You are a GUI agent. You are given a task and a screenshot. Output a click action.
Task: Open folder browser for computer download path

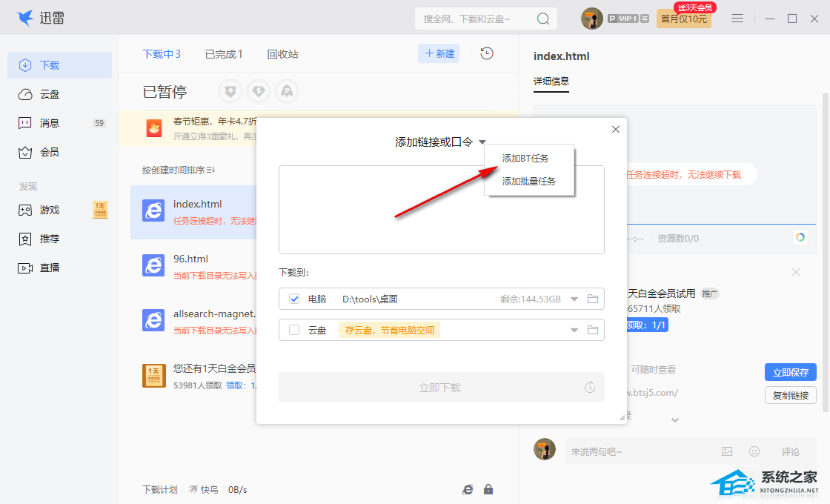(593, 299)
